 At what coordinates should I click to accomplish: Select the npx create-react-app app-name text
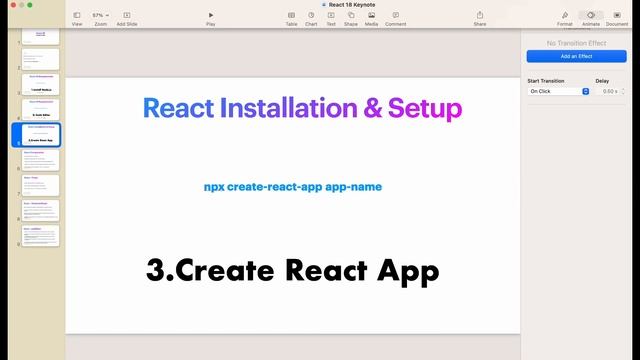point(293,187)
